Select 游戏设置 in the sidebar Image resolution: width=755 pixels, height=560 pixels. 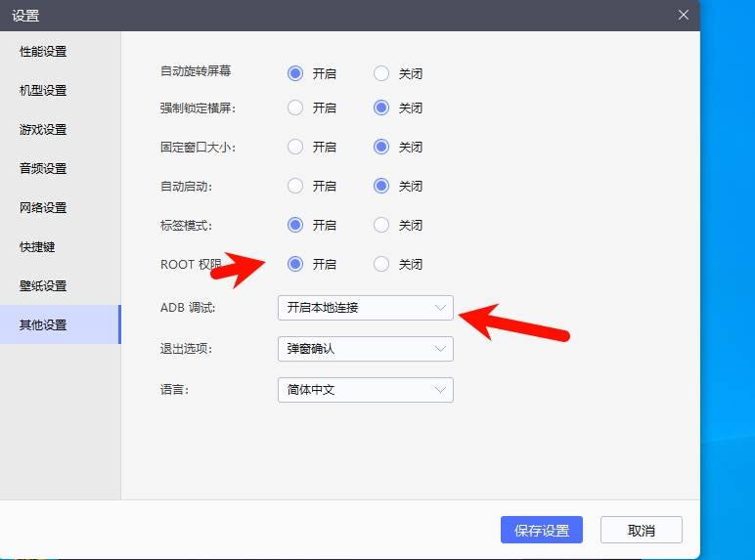(44, 129)
